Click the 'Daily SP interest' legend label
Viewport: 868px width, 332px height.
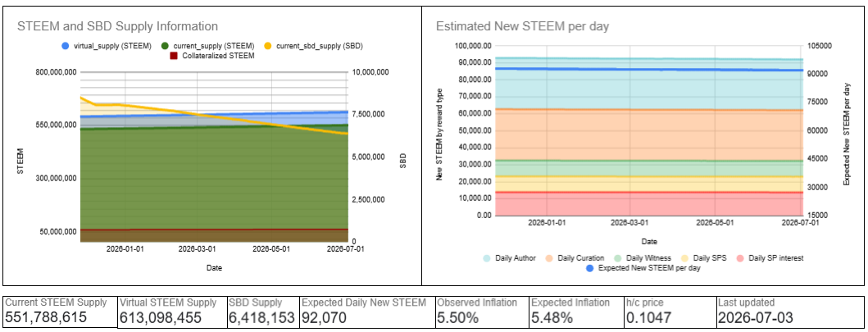(x=775, y=258)
